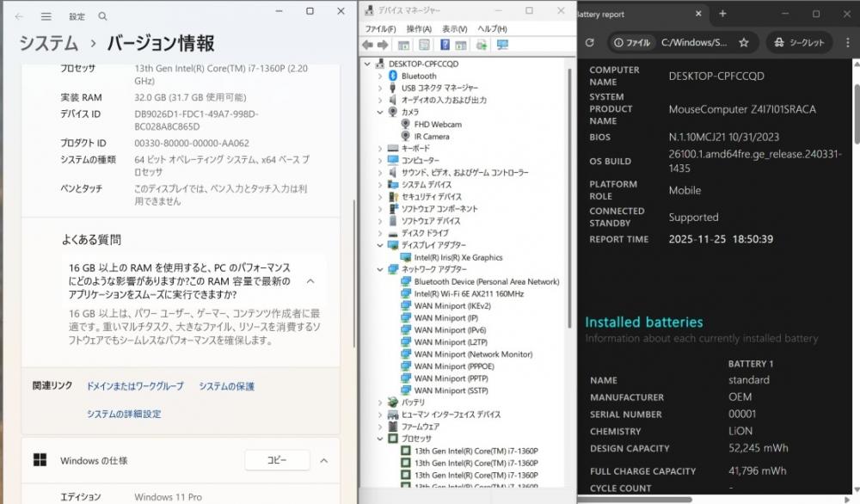The width and height of the screenshot is (860, 504).
Task: Select Bluetooth Device (Personal Area Network)
Action: pyautogui.click(x=487, y=281)
